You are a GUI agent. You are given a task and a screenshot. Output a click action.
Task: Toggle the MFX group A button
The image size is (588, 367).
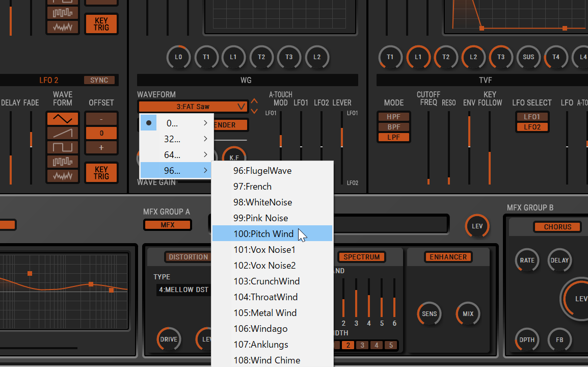pyautogui.click(x=168, y=225)
